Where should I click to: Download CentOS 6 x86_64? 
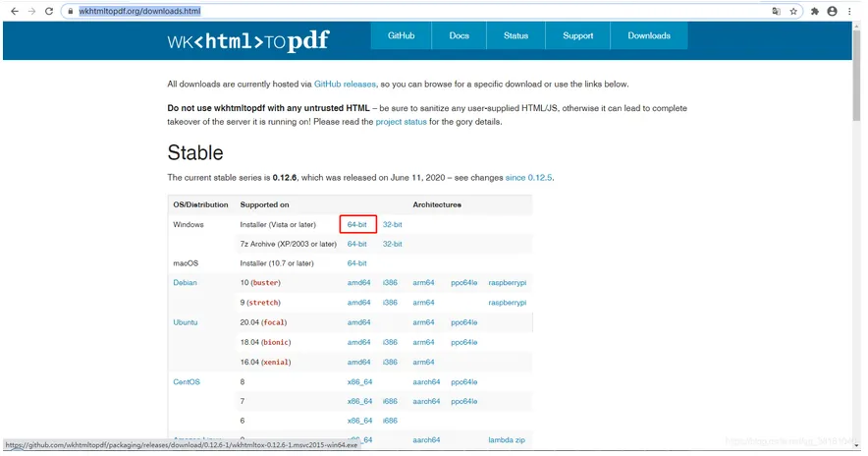pyautogui.click(x=359, y=421)
